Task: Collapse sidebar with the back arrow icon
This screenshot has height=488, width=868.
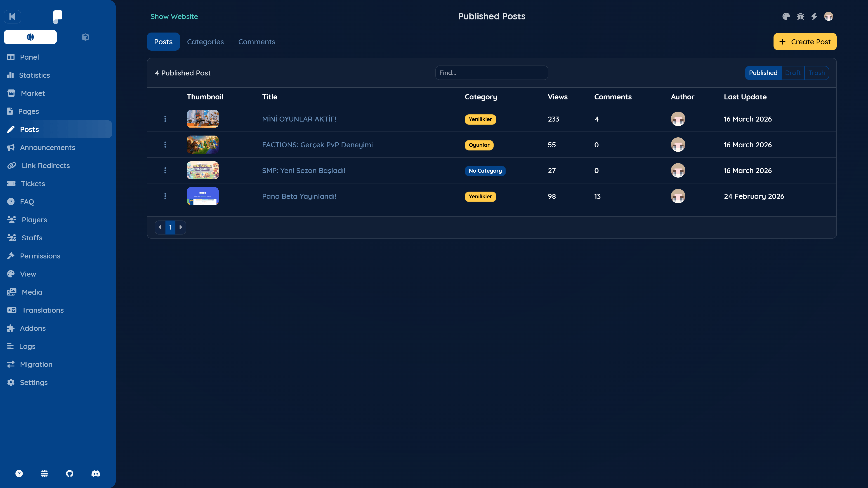Action: (12, 16)
